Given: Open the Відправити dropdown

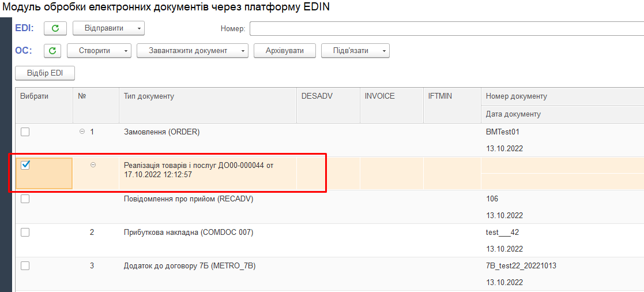Looking at the screenshot, I should coord(108,28).
